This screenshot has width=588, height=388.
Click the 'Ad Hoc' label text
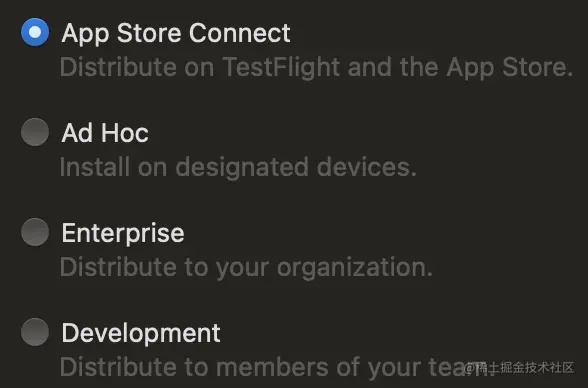point(105,133)
